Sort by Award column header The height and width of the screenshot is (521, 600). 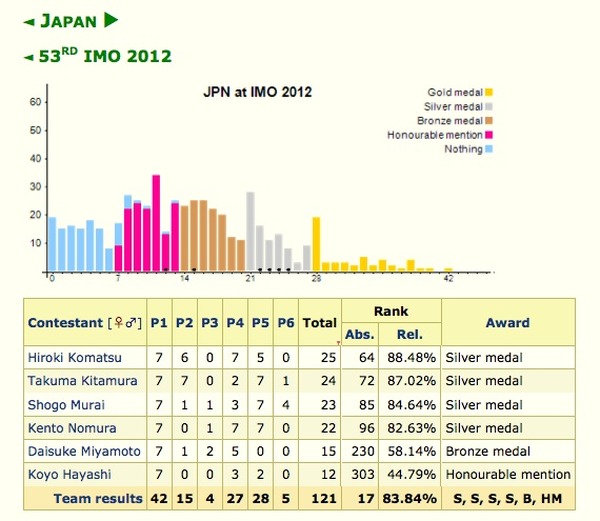click(x=508, y=322)
